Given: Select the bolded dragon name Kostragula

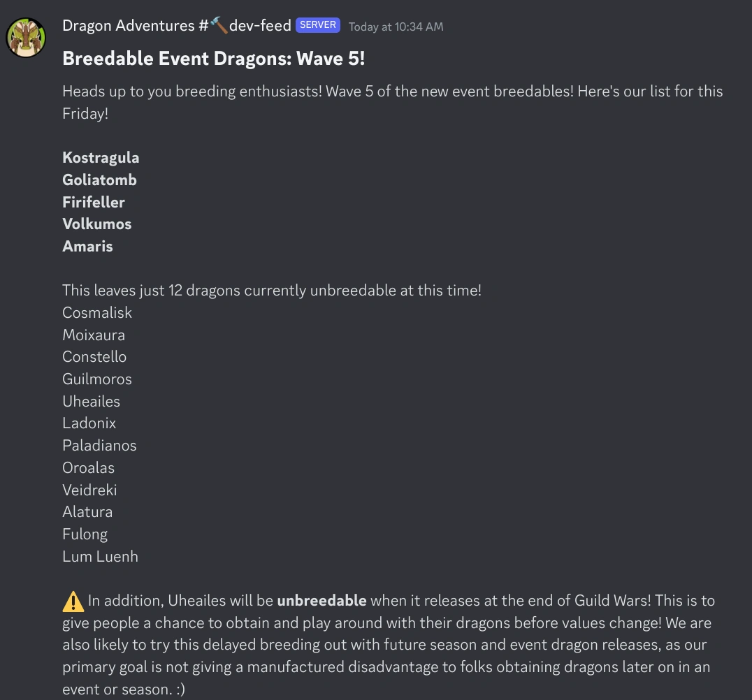Looking at the screenshot, I should coord(101,157).
